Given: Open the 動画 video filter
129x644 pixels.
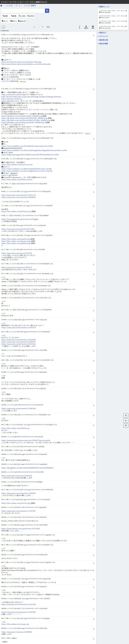Looking at the screenshot, I should (14, 16).
